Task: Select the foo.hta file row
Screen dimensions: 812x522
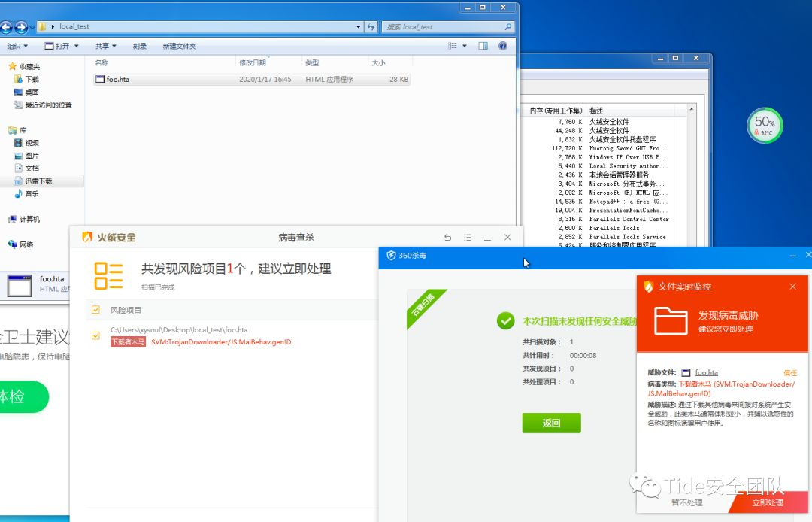Action: pos(252,79)
